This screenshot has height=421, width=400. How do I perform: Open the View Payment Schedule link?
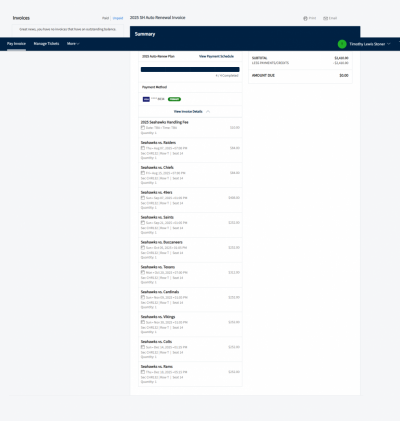(216, 56)
